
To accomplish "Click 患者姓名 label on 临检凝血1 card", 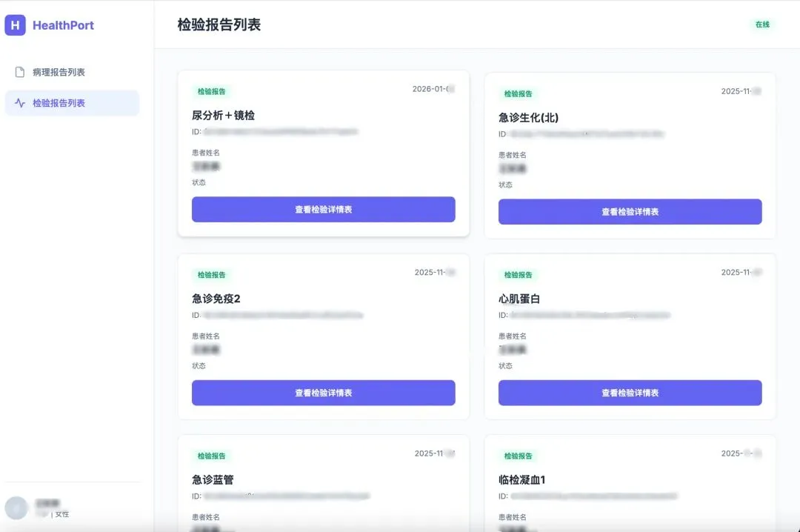I will coord(513,517).
